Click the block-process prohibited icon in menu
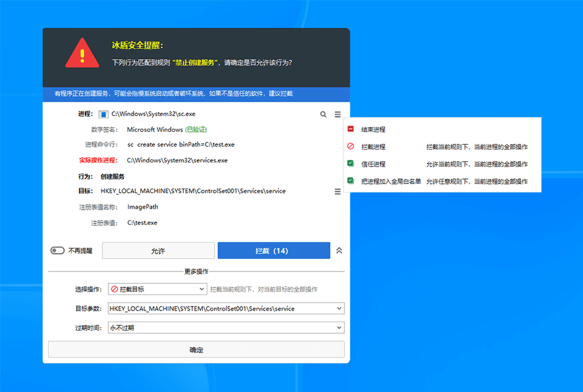 click(x=350, y=146)
